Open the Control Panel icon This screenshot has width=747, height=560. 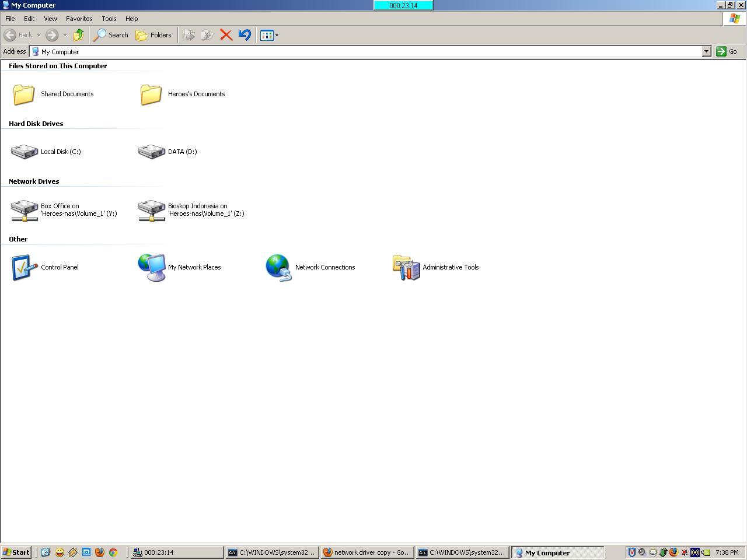25,267
